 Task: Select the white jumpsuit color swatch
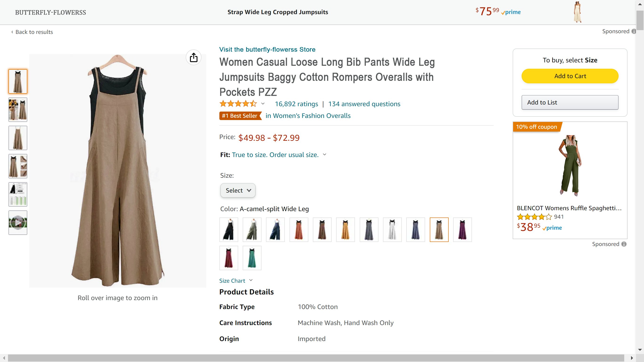point(392,229)
